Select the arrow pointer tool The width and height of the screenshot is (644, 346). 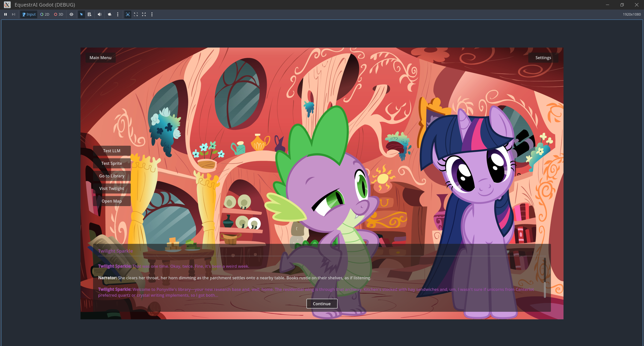(x=82, y=14)
